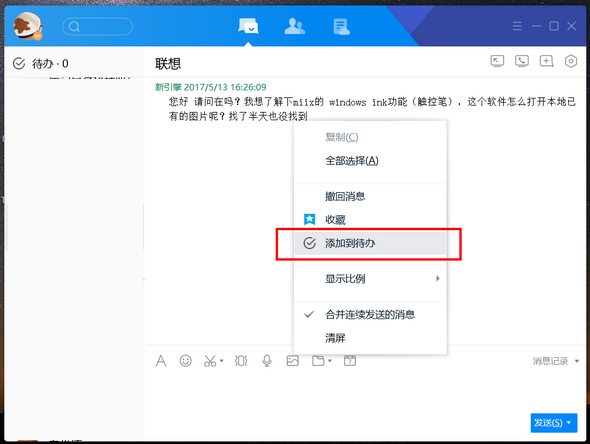Record a voice message microphone icon
The image size is (590, 444).
[x=267, y=361]
